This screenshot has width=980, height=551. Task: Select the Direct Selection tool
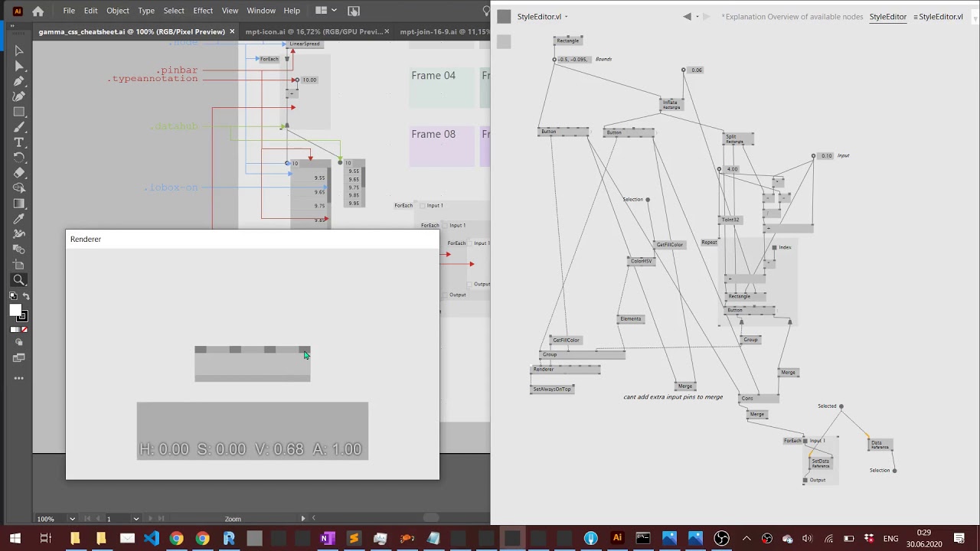(x=19, y=66)
